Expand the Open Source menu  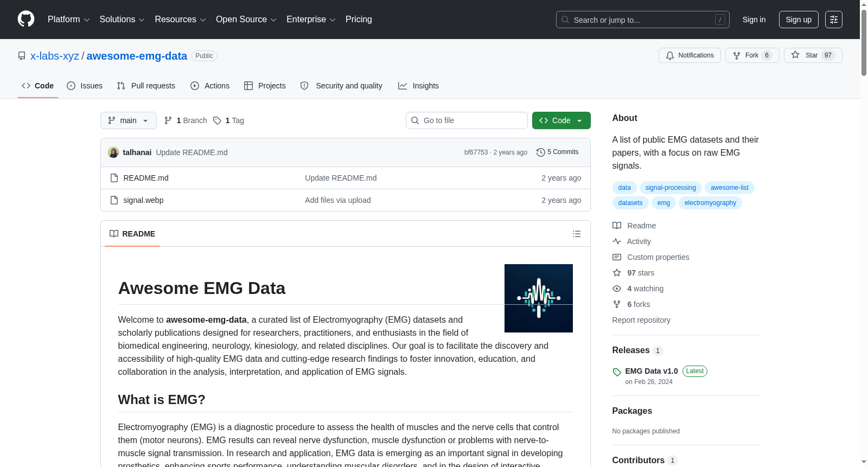246,20
